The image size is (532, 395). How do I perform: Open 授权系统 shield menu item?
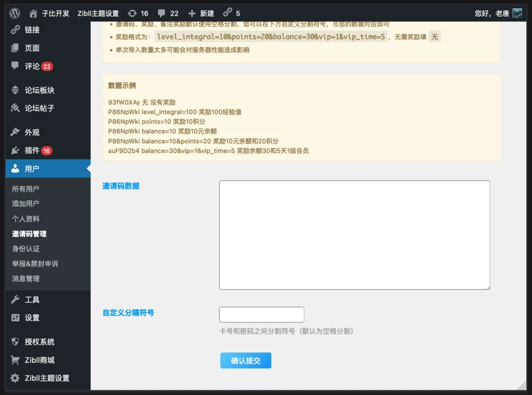(x=39, y=342)
